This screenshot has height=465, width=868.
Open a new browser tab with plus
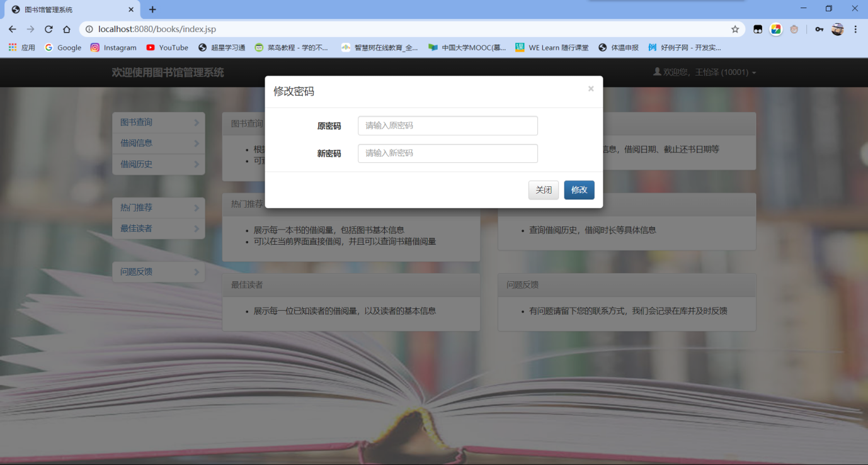(152, 9)
